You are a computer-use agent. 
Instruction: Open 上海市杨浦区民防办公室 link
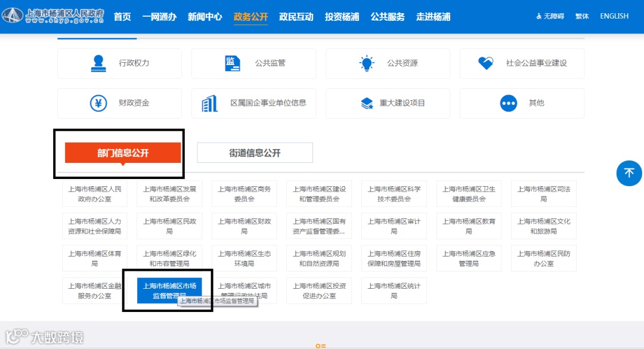544,258
